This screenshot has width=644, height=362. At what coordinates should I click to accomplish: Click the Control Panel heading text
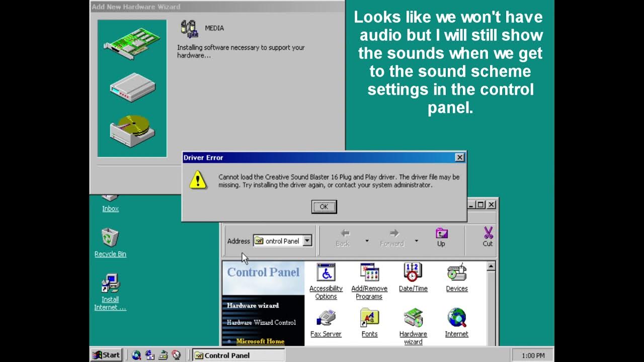click(263, 272)
